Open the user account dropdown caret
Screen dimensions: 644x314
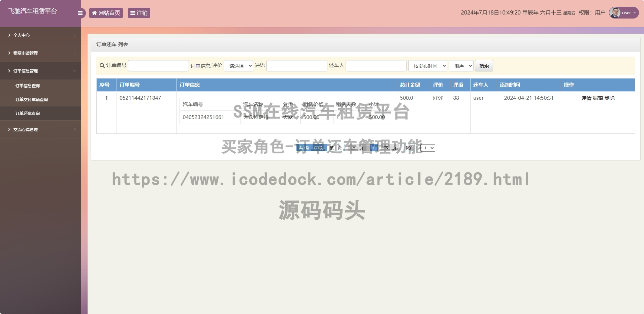coord(635,13)
